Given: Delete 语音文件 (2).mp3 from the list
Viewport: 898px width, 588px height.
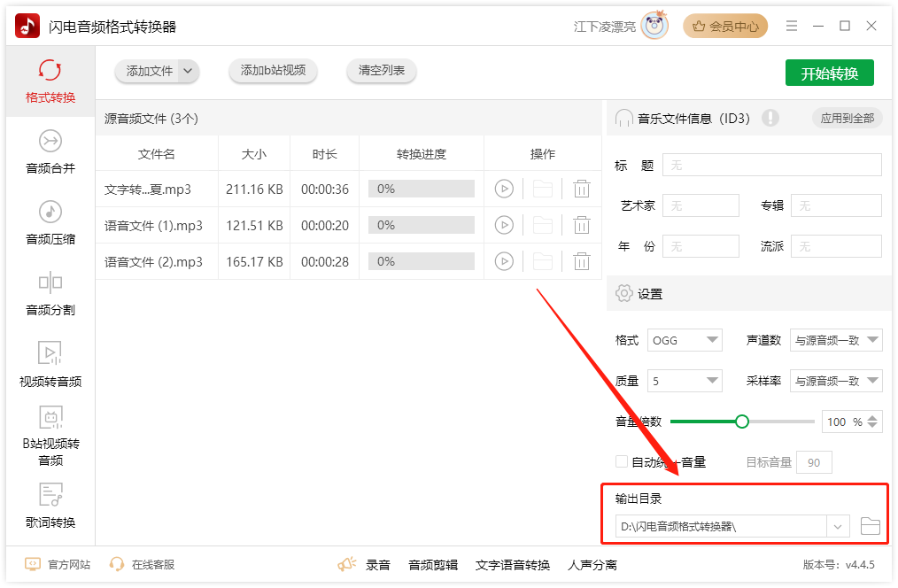Looking at the screenshot, I should pyautogui.click(x=581, y=261).
